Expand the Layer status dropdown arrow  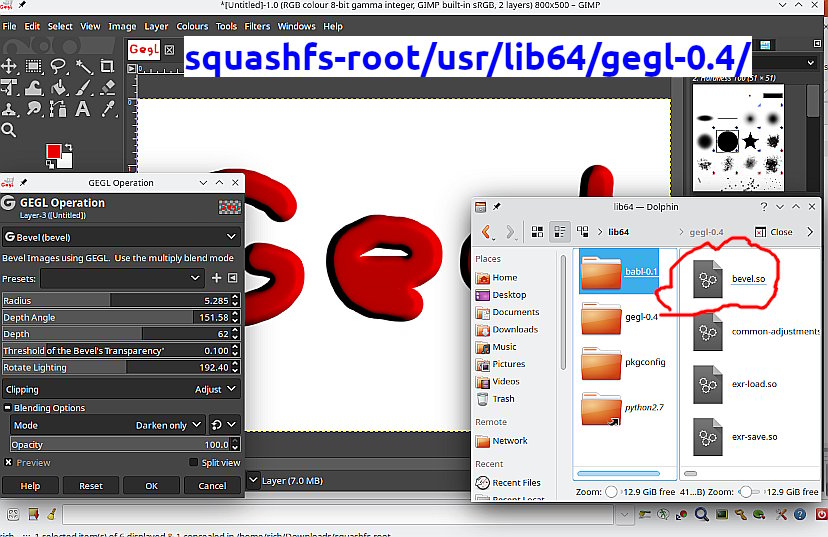pyautogui.click(x=253, y=480)
